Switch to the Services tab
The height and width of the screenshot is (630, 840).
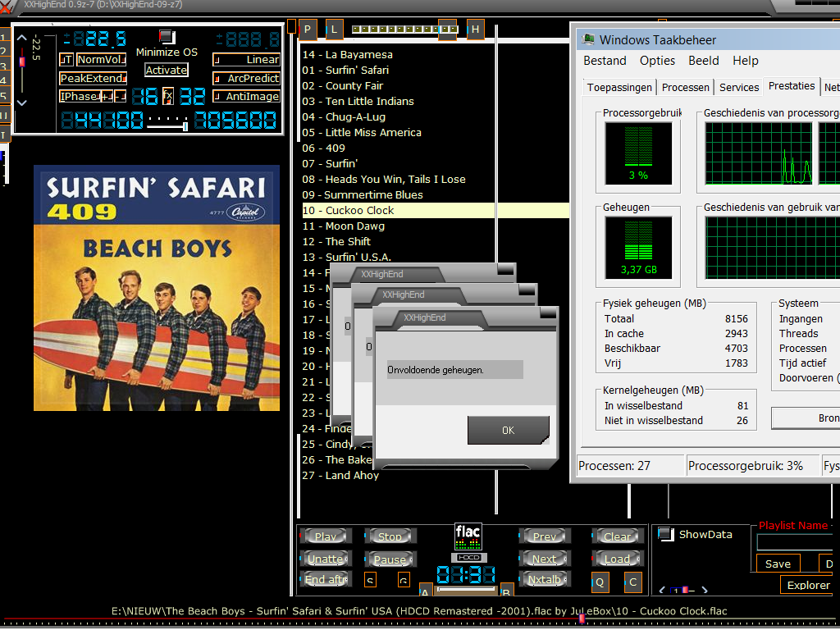pyautogui.click(x=739, y=87)
